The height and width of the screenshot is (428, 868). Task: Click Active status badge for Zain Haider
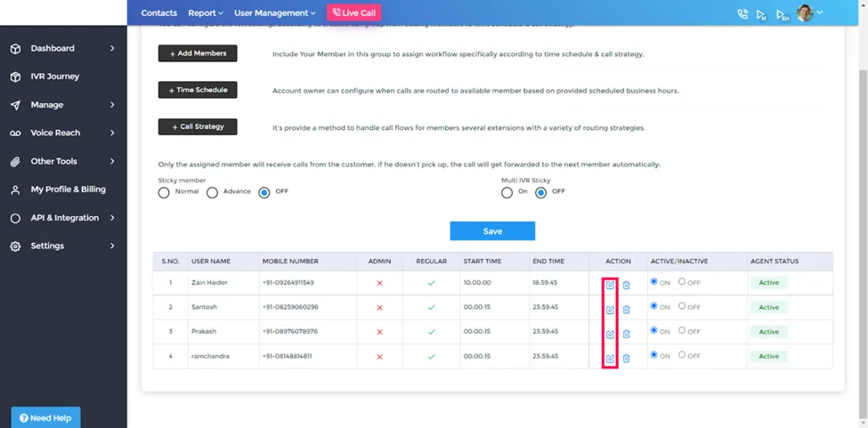(769, 283)
